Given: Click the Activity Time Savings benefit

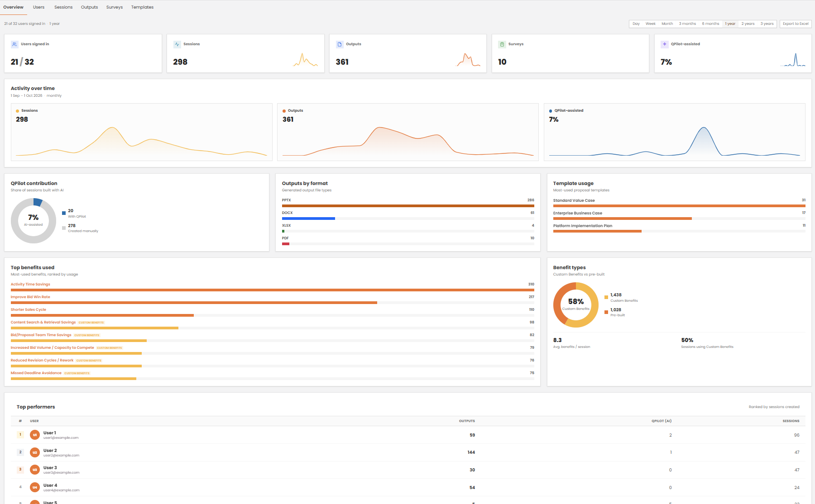Looking at the screenshot, I should (x=30, y=285).
